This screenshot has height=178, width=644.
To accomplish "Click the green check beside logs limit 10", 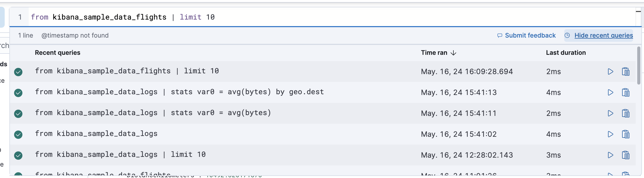I will [x=18, y=155].
